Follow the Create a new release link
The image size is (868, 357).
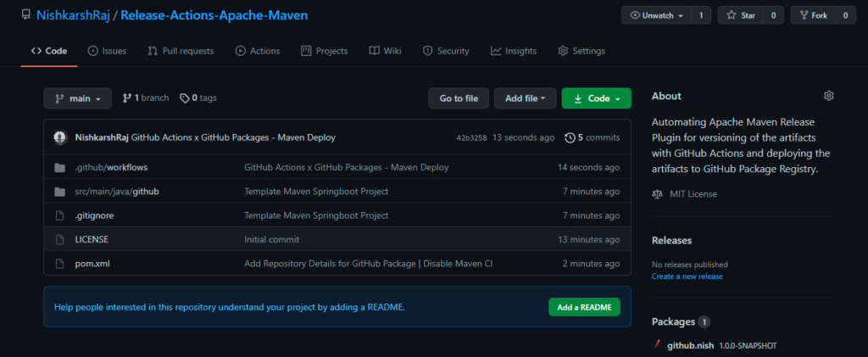[687, 277]
